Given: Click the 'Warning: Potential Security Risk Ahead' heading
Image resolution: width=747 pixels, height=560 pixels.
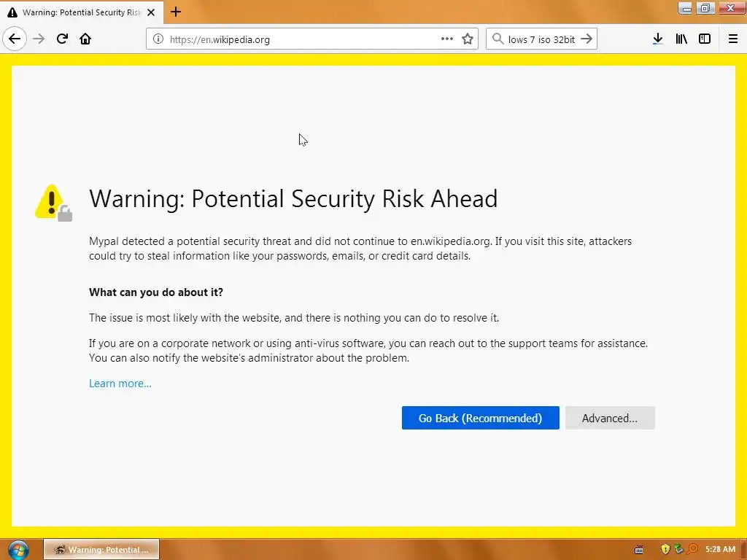Looking at the screenshot, I should tap(293, 198).
